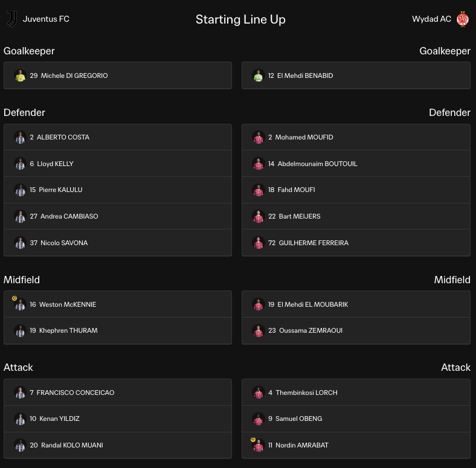This screenshot has width=476, height=468.
Task: Open the Juventus FC team name link
Action: click(x=46, y=19)
